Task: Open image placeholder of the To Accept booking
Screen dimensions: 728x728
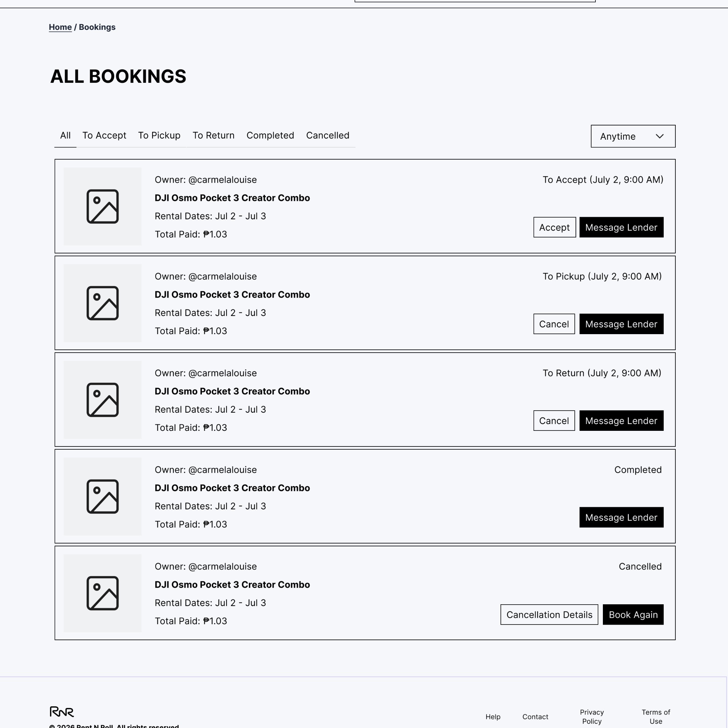Action: tap(102, 207)
